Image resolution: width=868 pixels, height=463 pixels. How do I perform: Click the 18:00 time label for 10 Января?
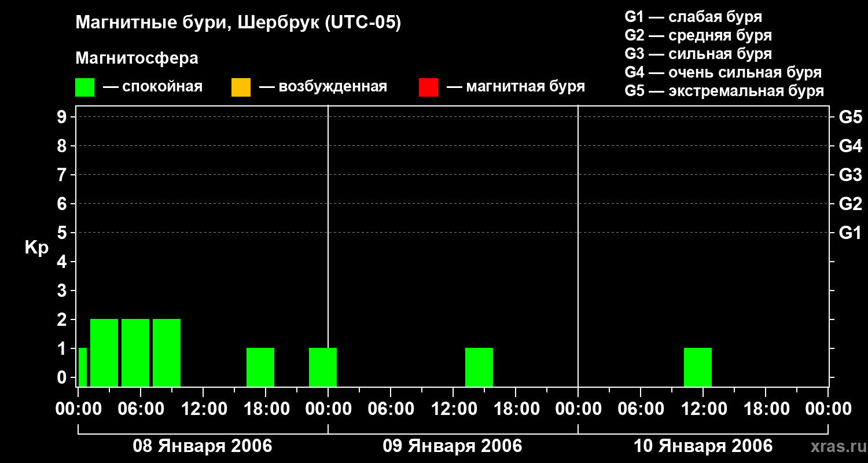766,409
